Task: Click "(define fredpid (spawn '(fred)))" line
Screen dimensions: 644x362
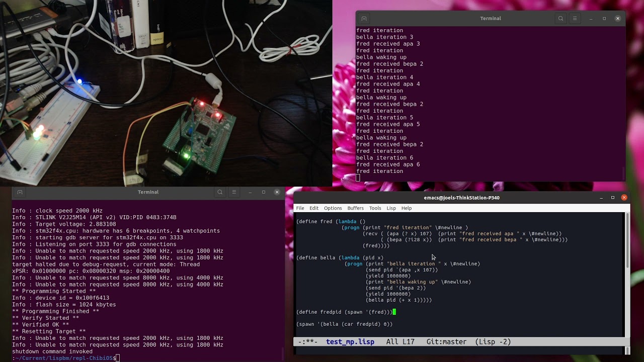Action: click(x=344, y=312)
